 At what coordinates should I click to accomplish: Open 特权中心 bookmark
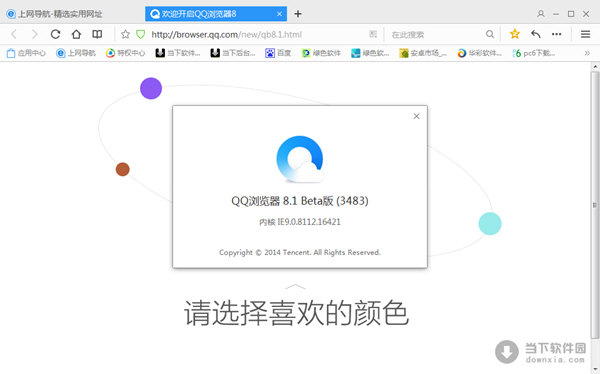[x=126, y=53]
